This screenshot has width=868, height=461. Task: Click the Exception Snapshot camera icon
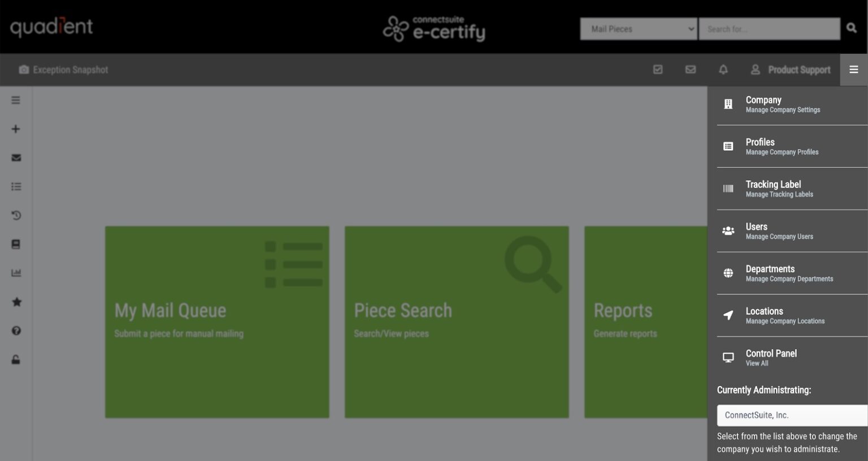(23, 69)
